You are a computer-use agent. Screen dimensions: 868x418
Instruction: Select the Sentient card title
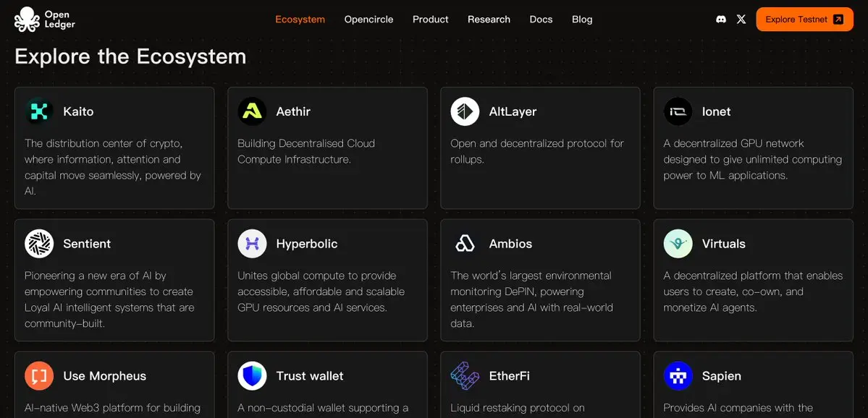pyautogui.click(x=87, y=244)
